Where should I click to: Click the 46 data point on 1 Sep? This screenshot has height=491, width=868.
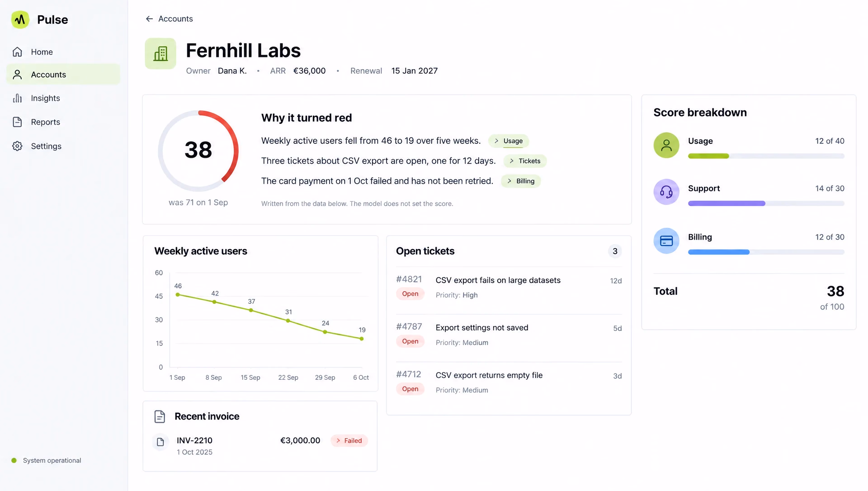coord(178,295)
